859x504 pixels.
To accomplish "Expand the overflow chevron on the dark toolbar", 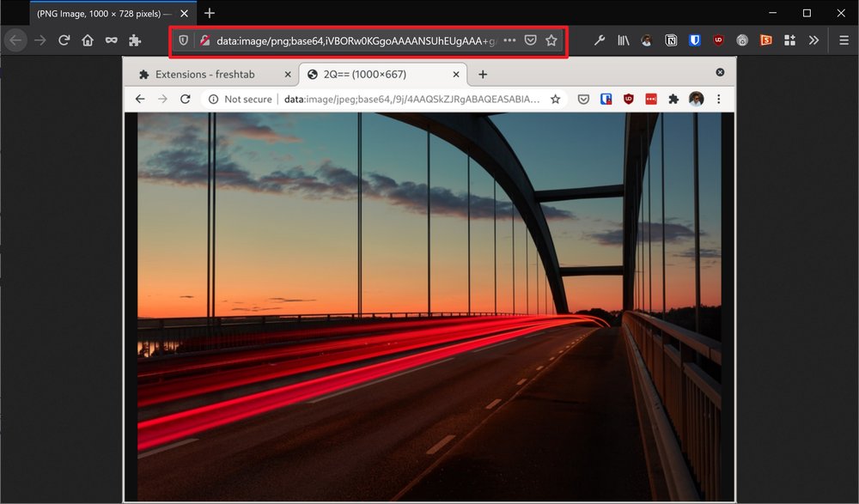I will (813, 39).
